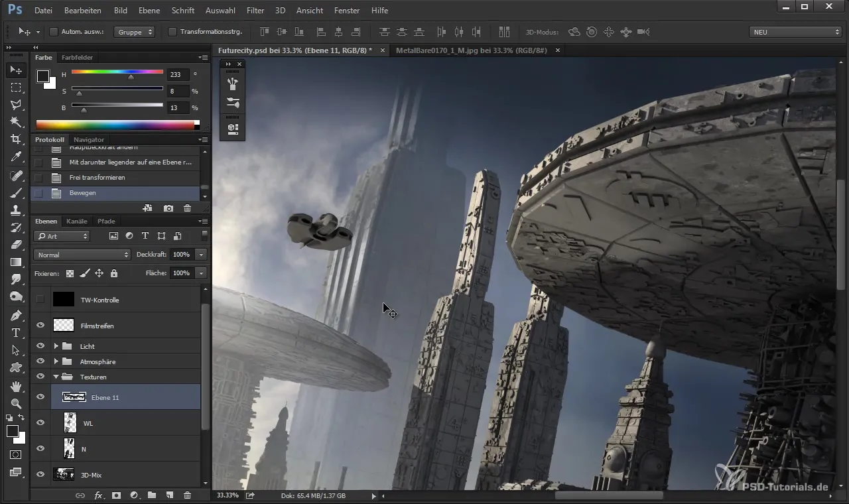Select the Brush tool

[16, 193]
